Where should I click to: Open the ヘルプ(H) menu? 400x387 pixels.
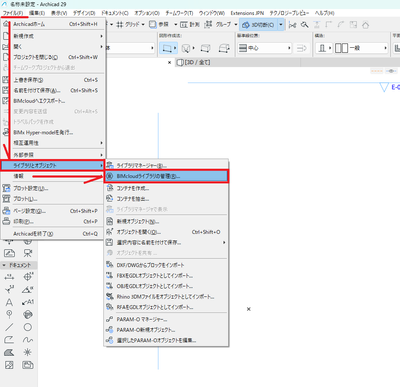(x=324, y=13)
